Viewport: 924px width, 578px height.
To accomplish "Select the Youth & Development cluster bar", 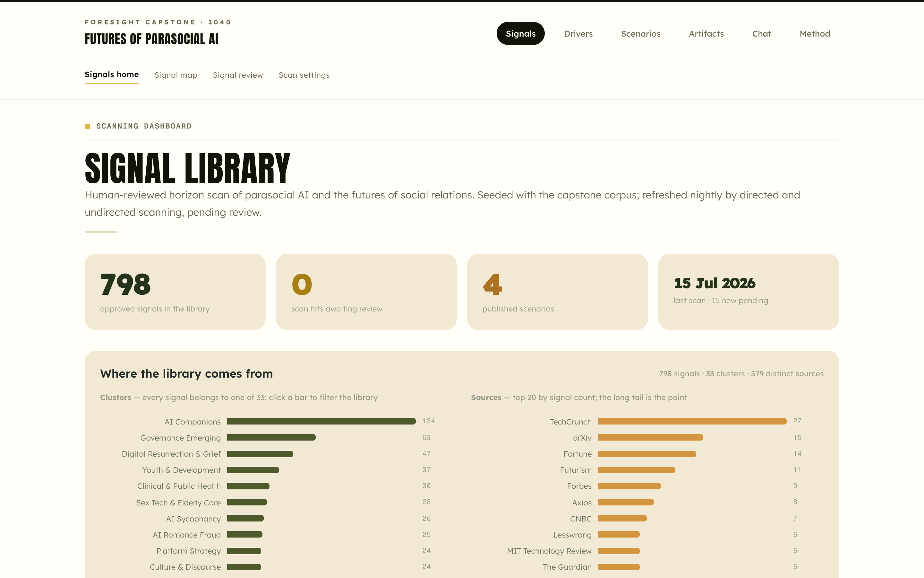I will [253, 470].
